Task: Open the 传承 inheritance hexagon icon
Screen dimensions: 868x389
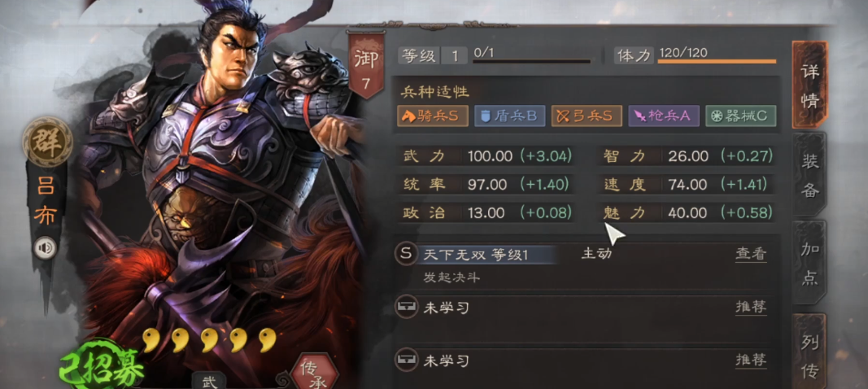Action: (315, 373)
